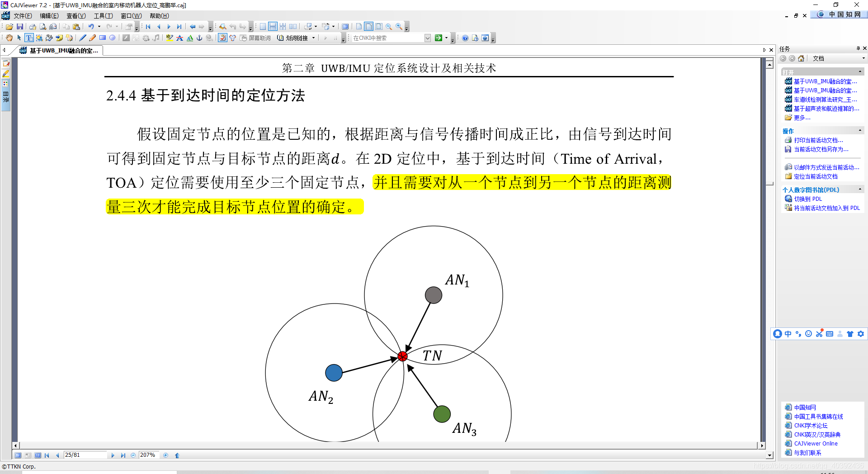This screenshot has width=868, height=474.
Task: Open 车道线检测算法研究 recent document
Action: (x=825, y=100)
